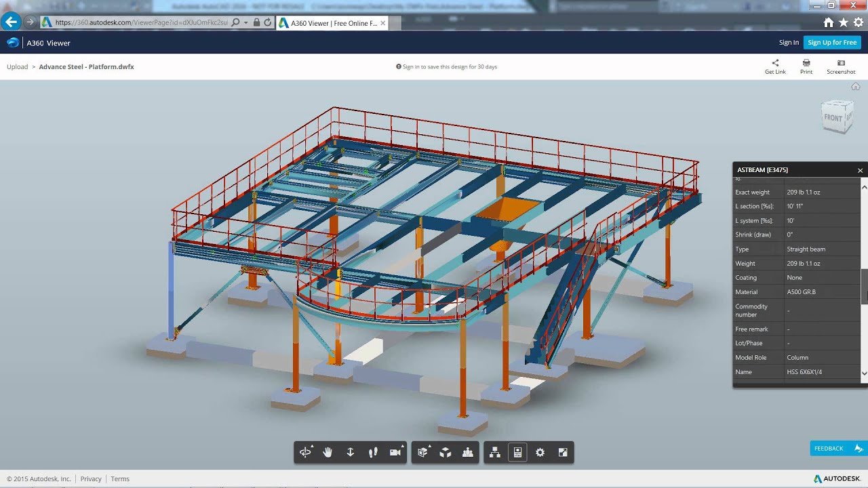868x488 pixels.
Task: Click the address bar search magnifier icon
Action: pos(235,22)
